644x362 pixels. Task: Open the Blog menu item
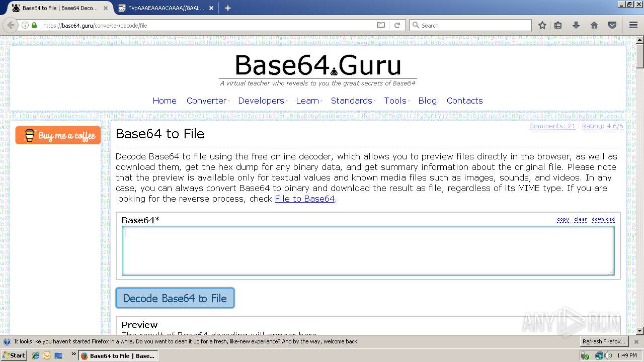coord(428,101)
